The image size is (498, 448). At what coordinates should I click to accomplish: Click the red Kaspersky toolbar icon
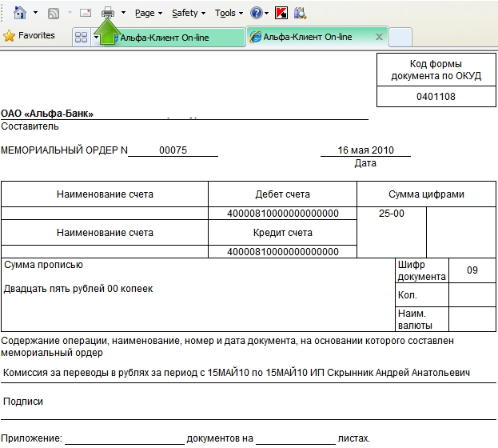[x=281, y=13]
